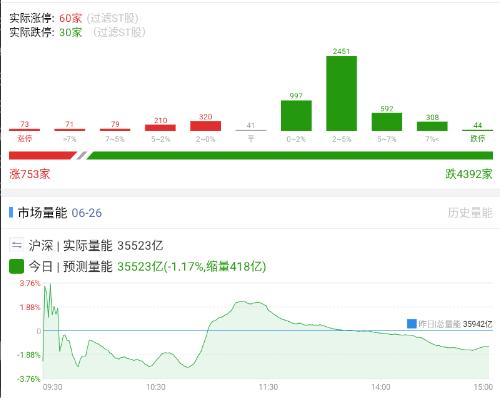
Task: Click the 06-26 date label
Action: click(x=87, y=213)
